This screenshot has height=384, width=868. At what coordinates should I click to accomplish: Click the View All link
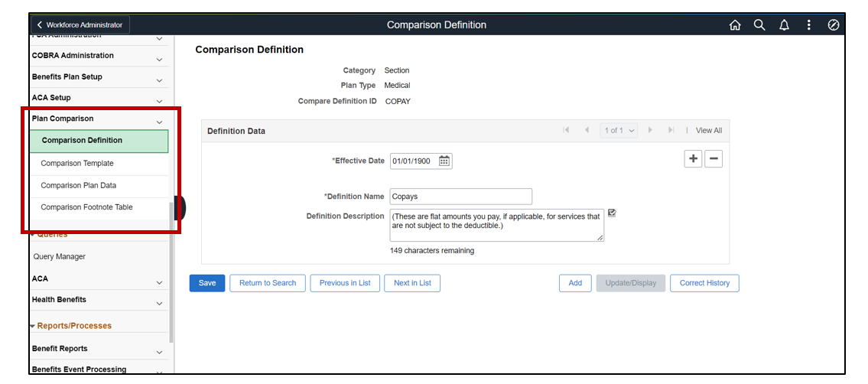click(x=708, y=131)
